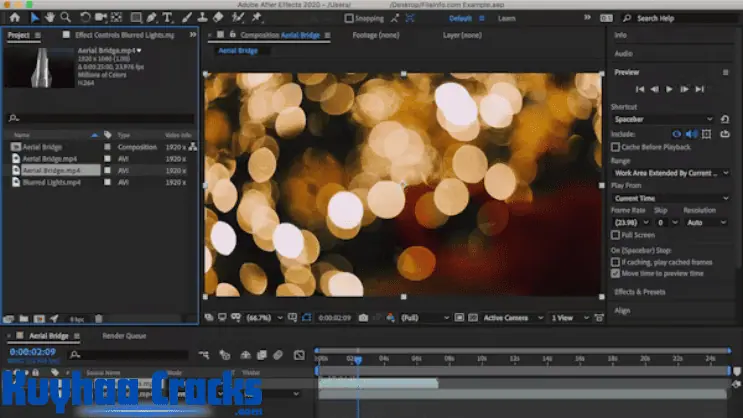Viewport: 743px width, 418px height.
Task: Toggle the Full Screen checkbox
Action: [615, 235]
